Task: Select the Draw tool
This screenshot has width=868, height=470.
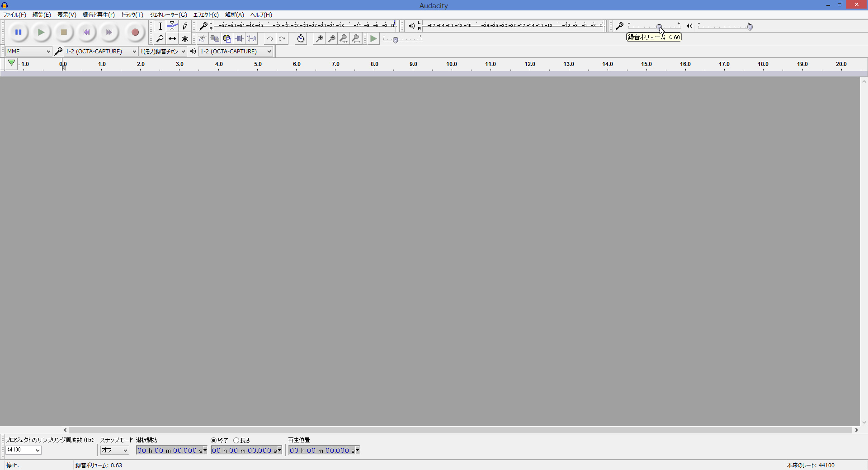Action: pyautogui.click(x=185, y=26)
